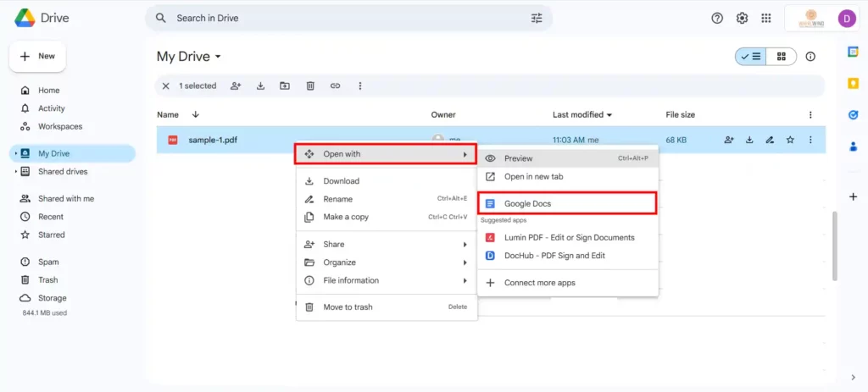This screenshot has width=868, height=392.
Task: Select Make a copy in context menu
Action: pyautogui.click(x=346, y=217)
